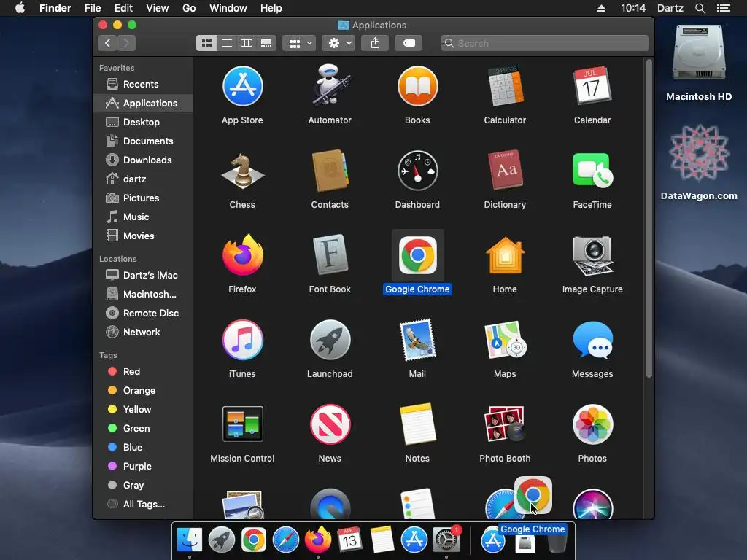Select the Dictionary app icon
Image resolution: width=747 pixels, height=560 pixels.
point(505,171)
